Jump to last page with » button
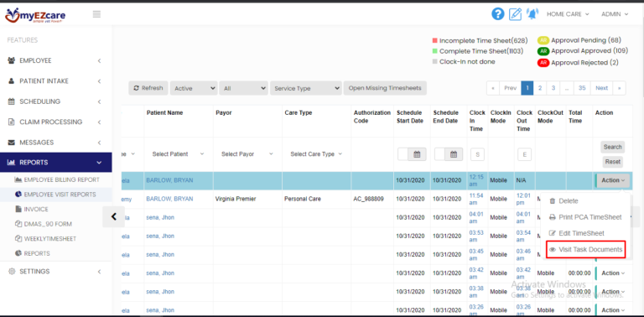Image resolution: width=644 pixels, height=317 pixels. (x=620, y=88)
